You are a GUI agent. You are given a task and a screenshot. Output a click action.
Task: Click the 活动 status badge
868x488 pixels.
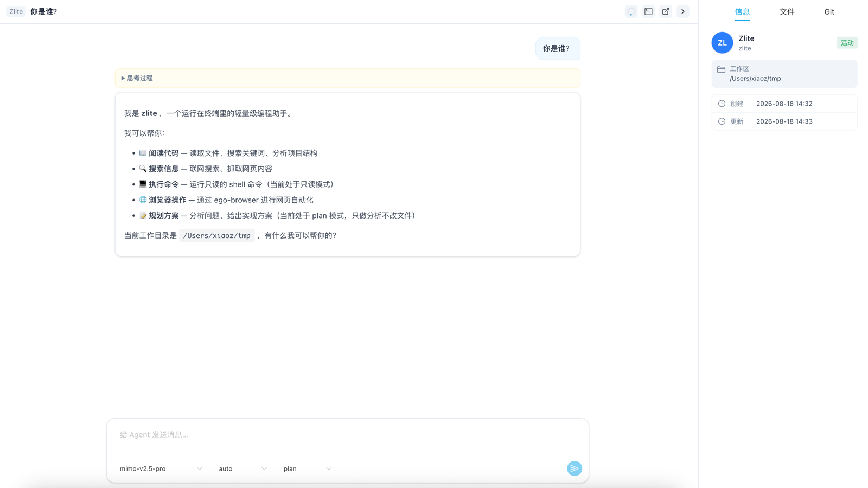coord(847,43)
